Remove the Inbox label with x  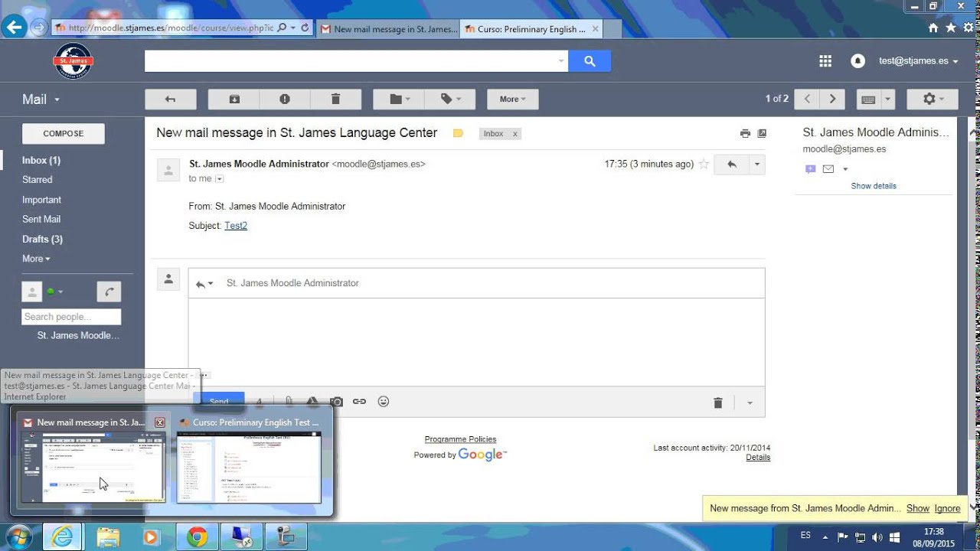pyautogui.click(x=515, y=134)
